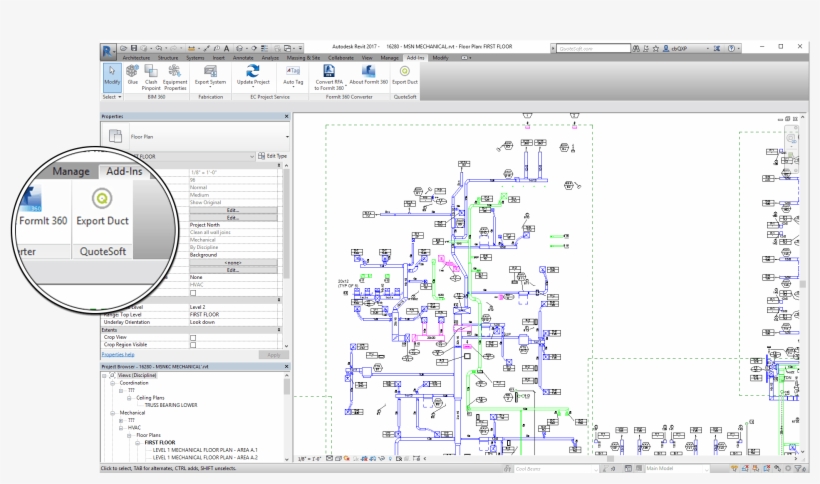
Task: Open the Architecture ribbon tab
Action: [136, 58]
